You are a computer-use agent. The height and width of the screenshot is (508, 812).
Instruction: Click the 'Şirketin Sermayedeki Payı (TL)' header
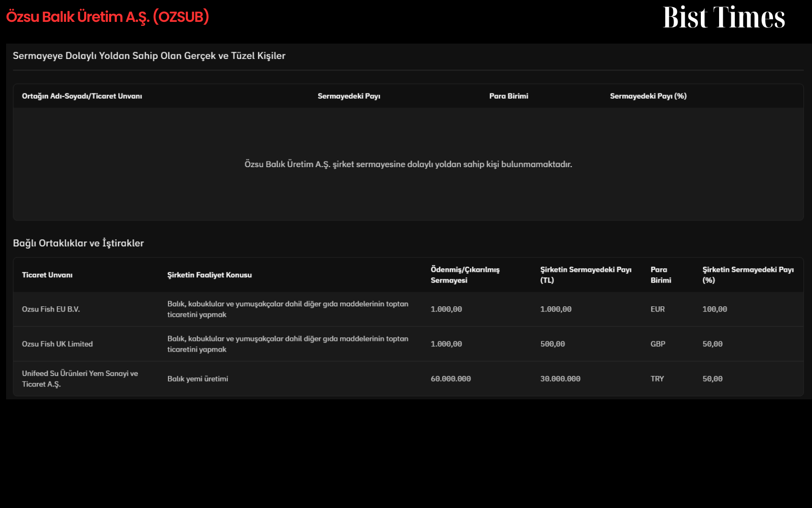[x=586, y=275]
